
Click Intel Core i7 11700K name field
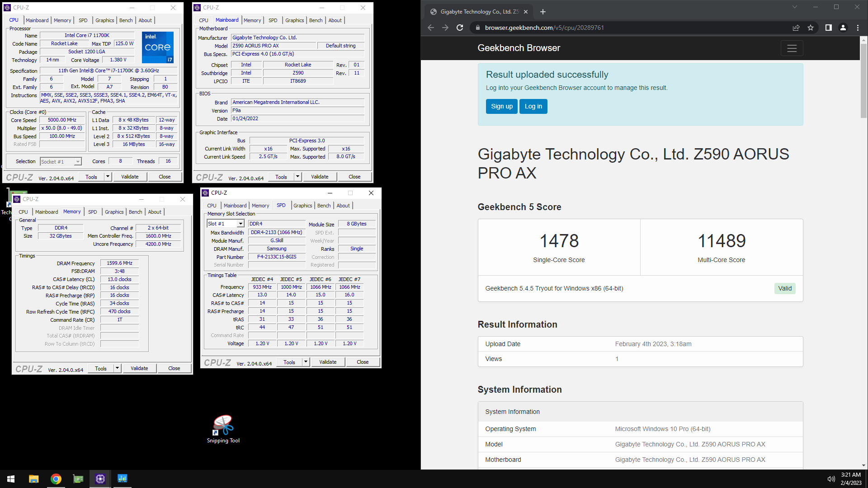click(x=87, y=35)
